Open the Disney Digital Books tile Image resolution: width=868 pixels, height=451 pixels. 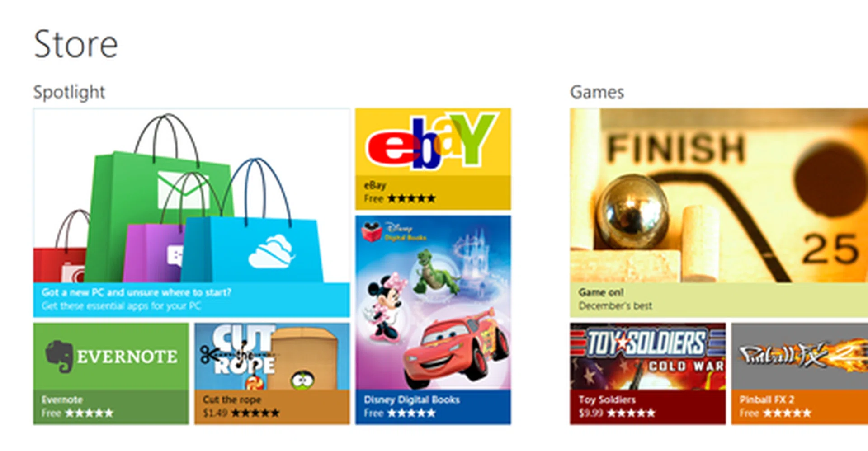[433, 320]
